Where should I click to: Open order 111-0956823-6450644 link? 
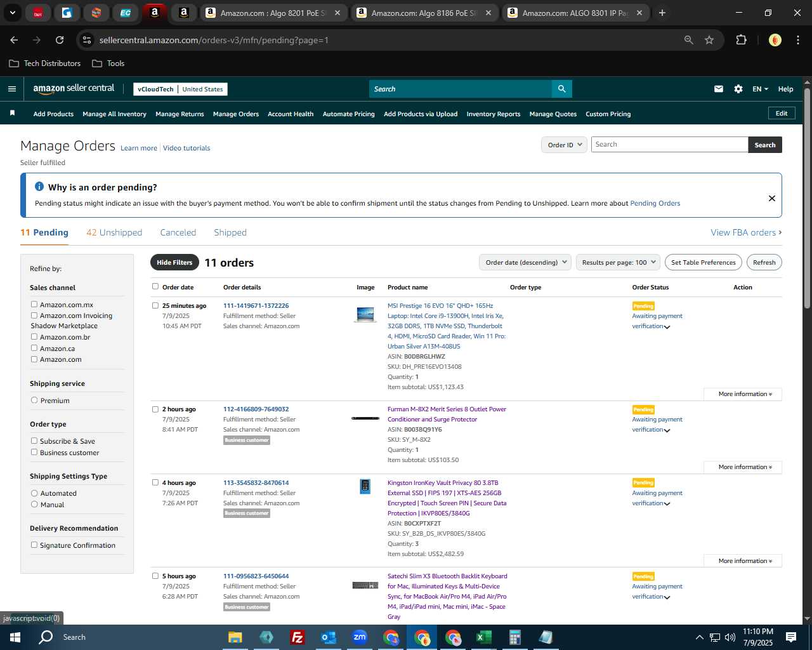pyautogui.click(x=256, y=576)
